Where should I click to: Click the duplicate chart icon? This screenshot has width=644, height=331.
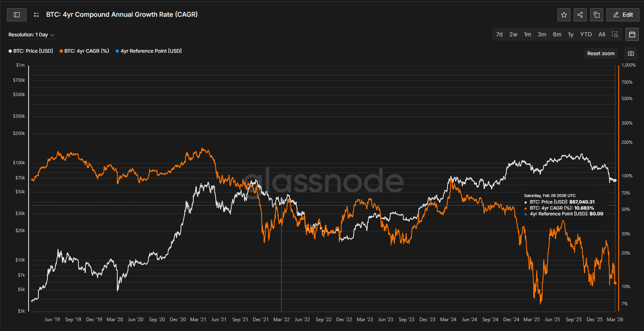click(596, 15)
